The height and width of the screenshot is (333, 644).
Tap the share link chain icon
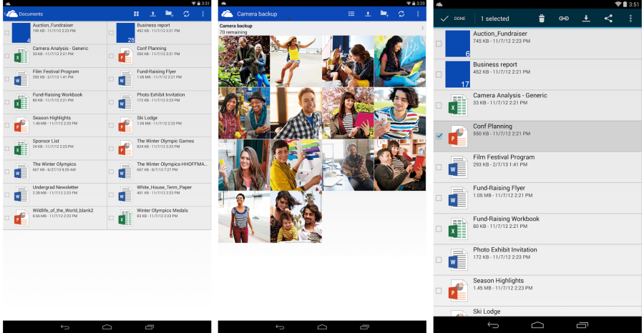click(564, 19)
